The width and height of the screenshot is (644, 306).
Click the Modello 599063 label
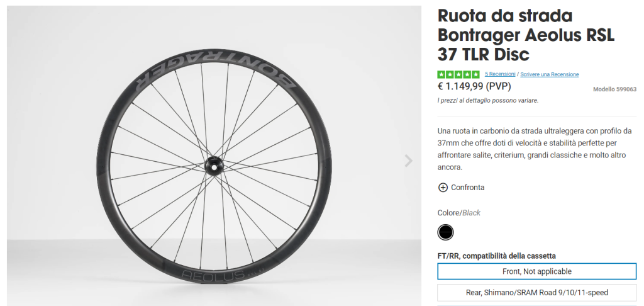click(x=614, y=89)
